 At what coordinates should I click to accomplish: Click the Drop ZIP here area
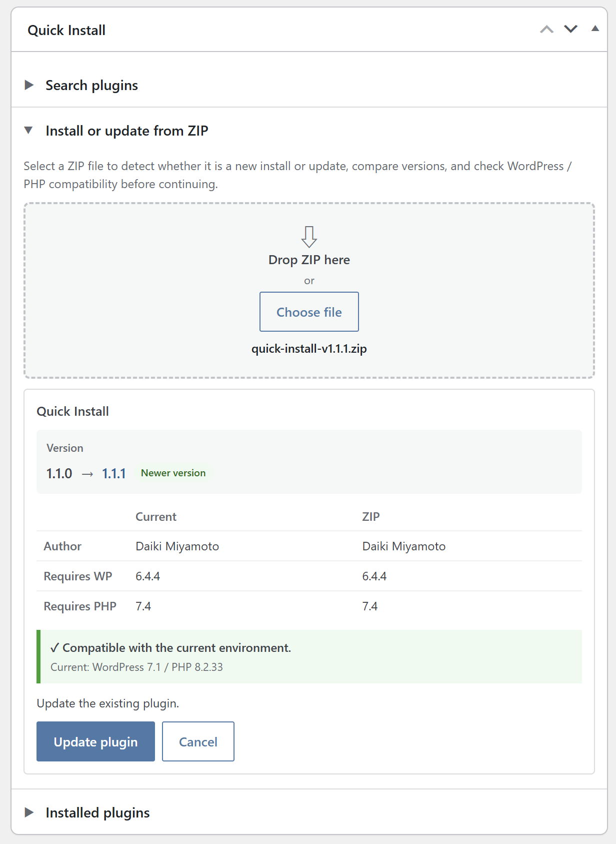pos(309,290)
